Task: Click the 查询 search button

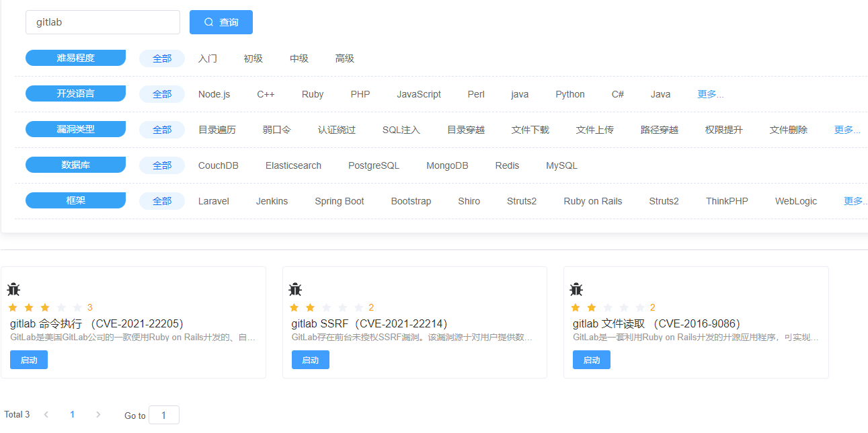Action: pos(221,22)
